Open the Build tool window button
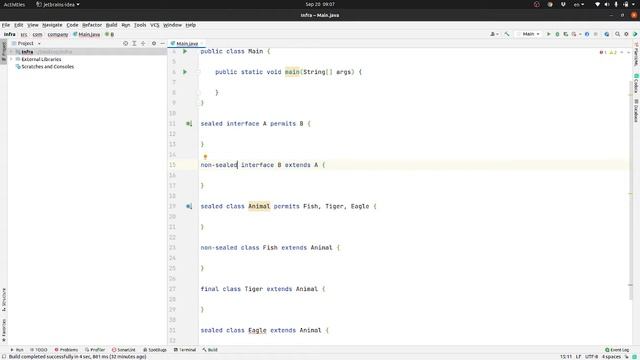Image resolution: width=640 pixels, height=360 pixels. tap(210, 350)
